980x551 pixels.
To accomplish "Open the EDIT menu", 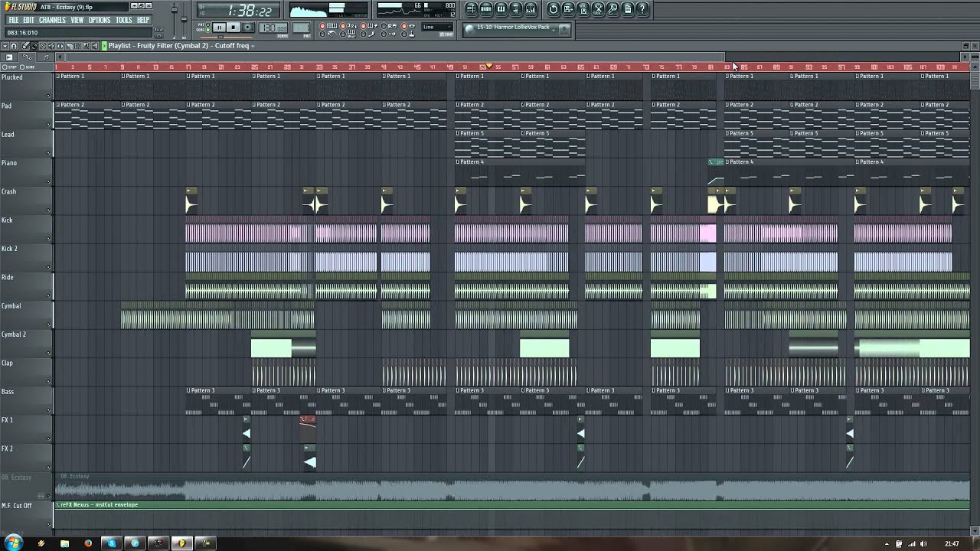I will click(28, 20).
